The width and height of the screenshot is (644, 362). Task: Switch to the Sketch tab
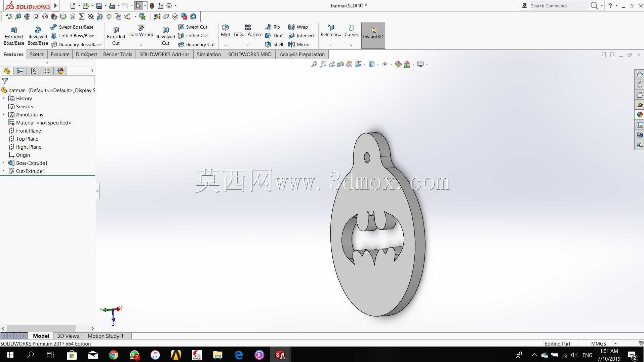click(x=37, y=55)
